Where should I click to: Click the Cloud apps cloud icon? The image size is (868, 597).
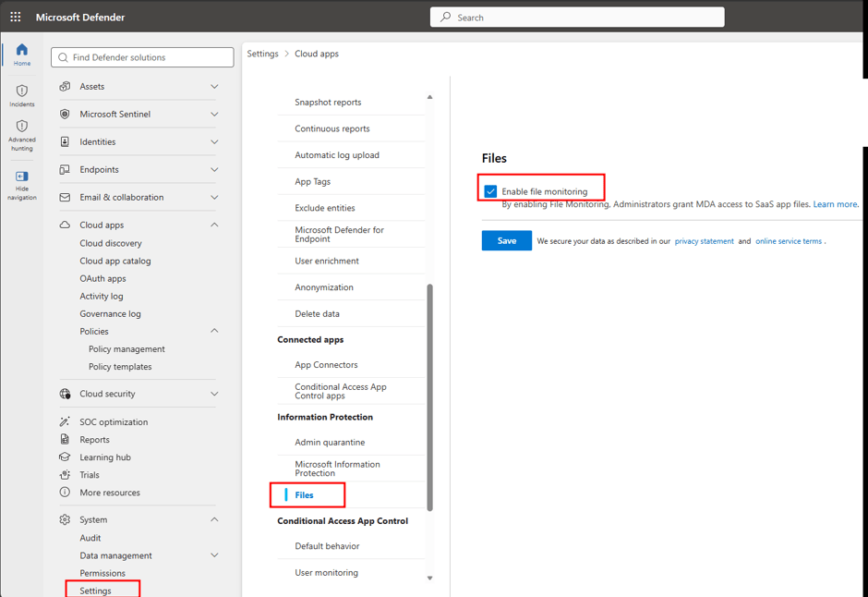pos(65,225)
